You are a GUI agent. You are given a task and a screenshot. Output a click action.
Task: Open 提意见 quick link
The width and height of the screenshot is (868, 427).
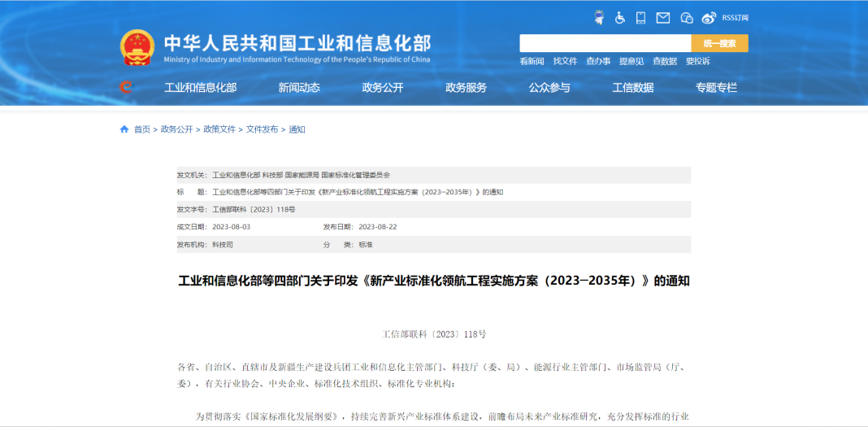(631, 62)
